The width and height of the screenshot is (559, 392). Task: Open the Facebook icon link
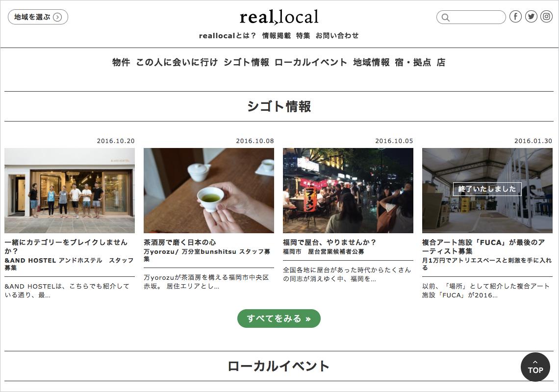click(x=515, y=17)
